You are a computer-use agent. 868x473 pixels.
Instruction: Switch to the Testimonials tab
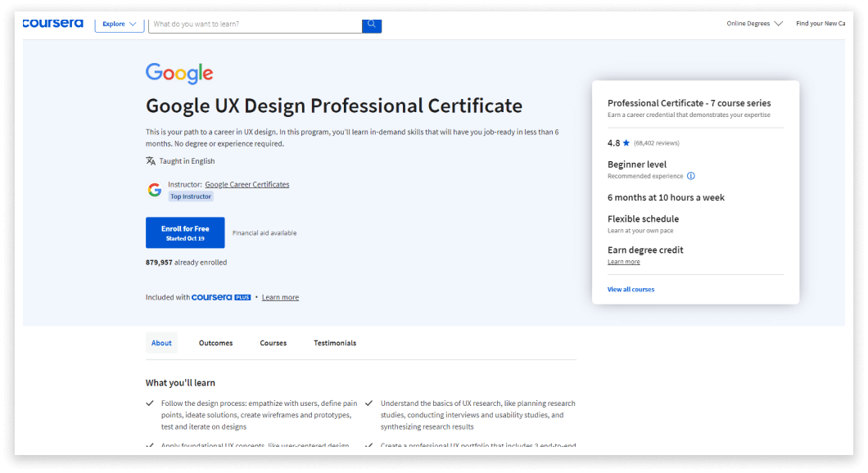tap(335, 343)
